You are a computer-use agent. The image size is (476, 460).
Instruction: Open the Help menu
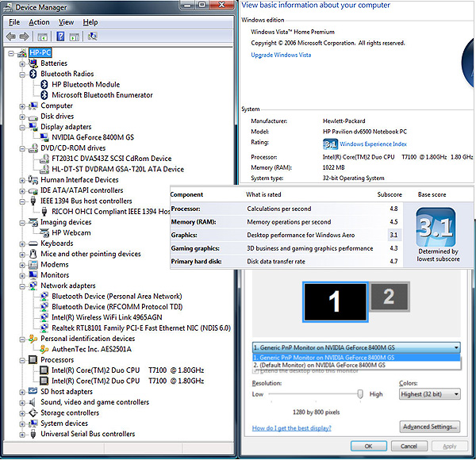(x=90, y=22)
